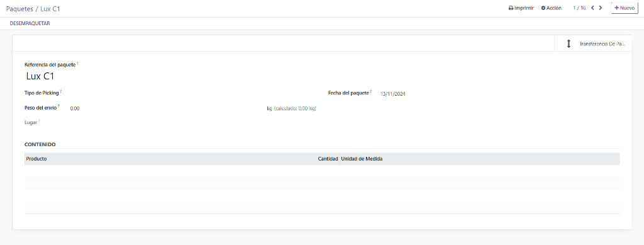Click the Fecha del paquete help mark

point(371,92)
